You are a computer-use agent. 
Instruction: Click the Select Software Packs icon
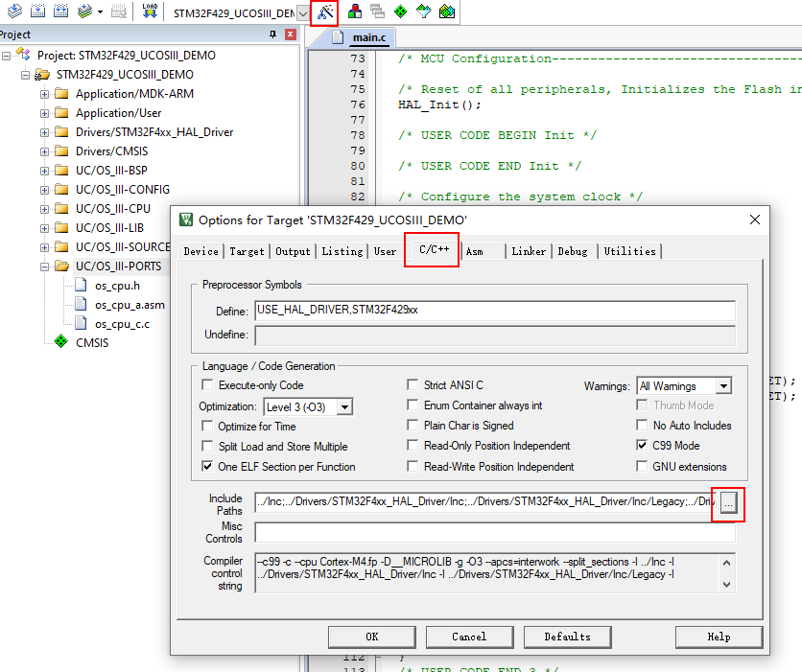coord(423,12)
